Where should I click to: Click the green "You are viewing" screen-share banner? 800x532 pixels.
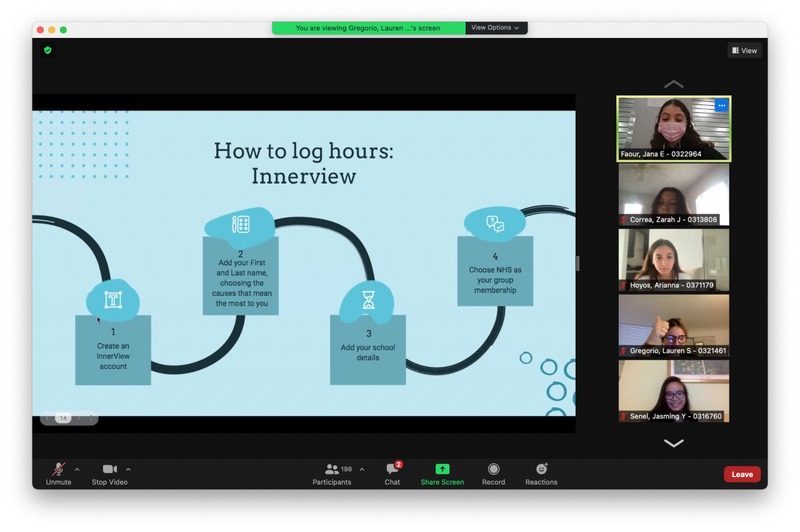click(x=369, y=28)
